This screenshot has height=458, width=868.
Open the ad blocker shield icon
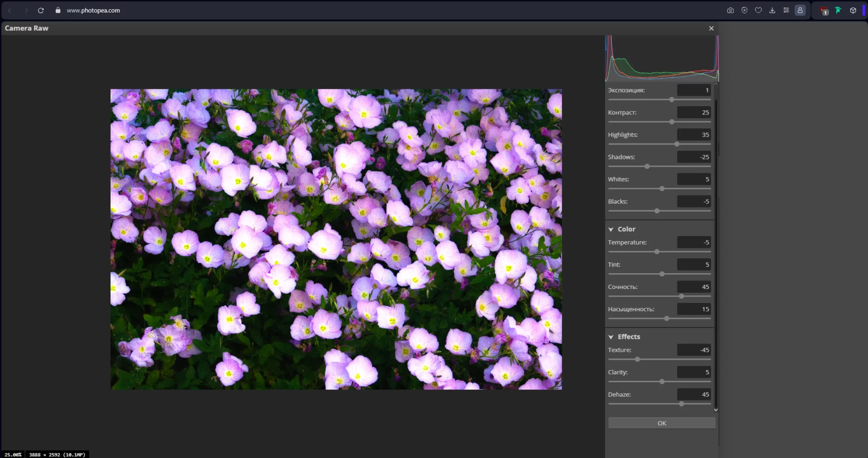point(744,11)
